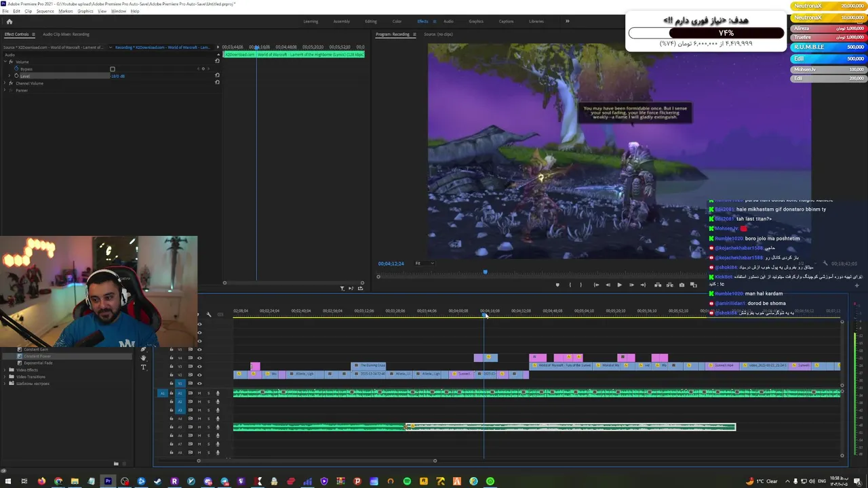Toggle track lock on A2

point(171,402)
